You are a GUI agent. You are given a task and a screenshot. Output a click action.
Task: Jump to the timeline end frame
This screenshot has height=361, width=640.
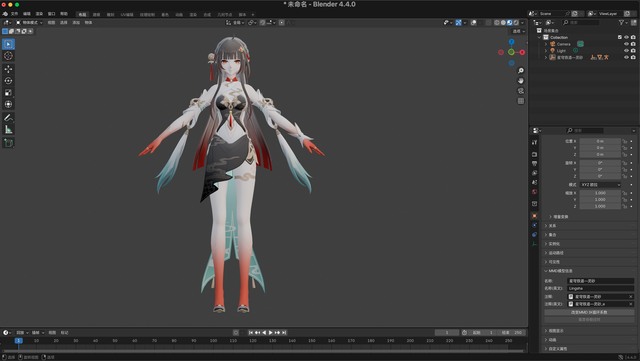click(284, 332)
